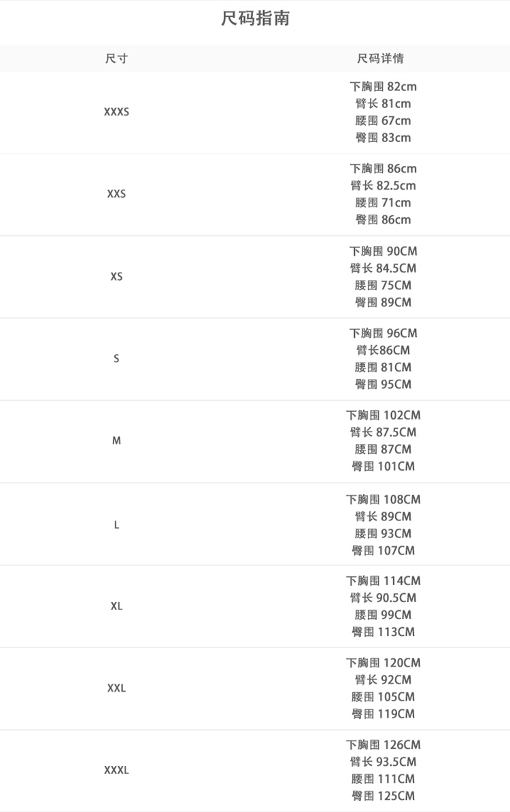Select the 臀围 125CM measurement line

383,796
